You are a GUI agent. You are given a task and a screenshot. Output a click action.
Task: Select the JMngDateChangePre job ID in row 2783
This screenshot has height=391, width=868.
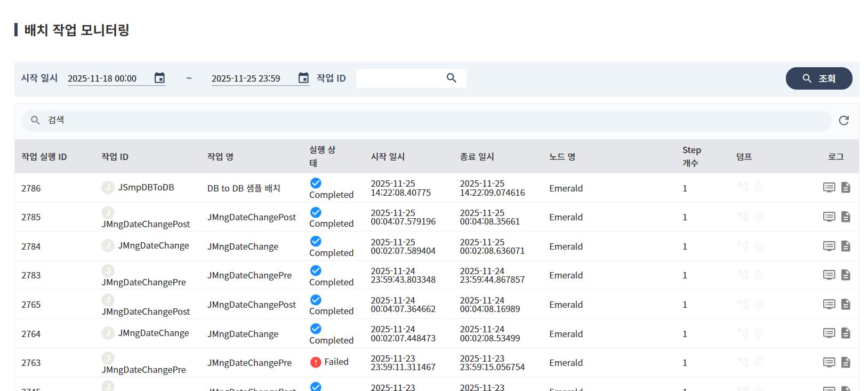pos(143,282)
